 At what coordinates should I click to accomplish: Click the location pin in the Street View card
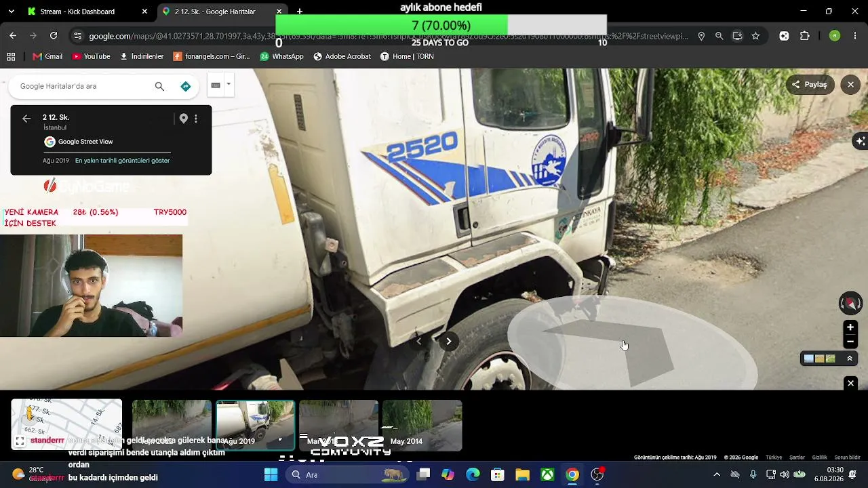tap(183, 119)
